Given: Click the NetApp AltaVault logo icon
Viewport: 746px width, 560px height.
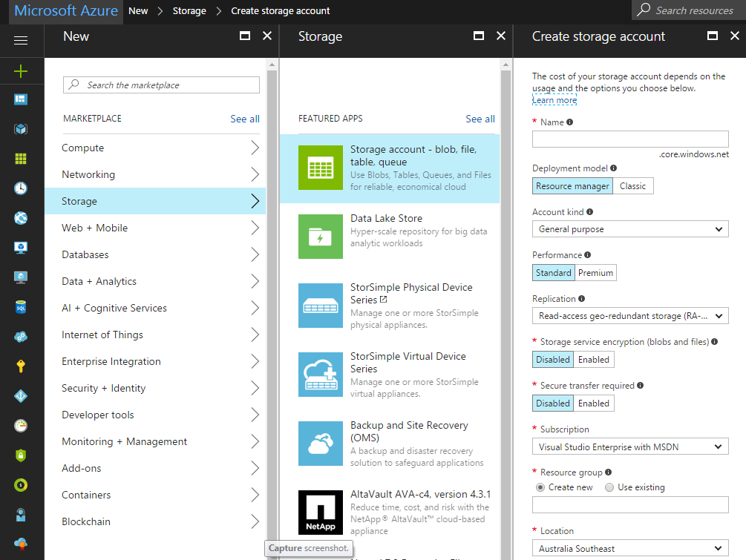Looking at the screenshot, I should [320, 513].
